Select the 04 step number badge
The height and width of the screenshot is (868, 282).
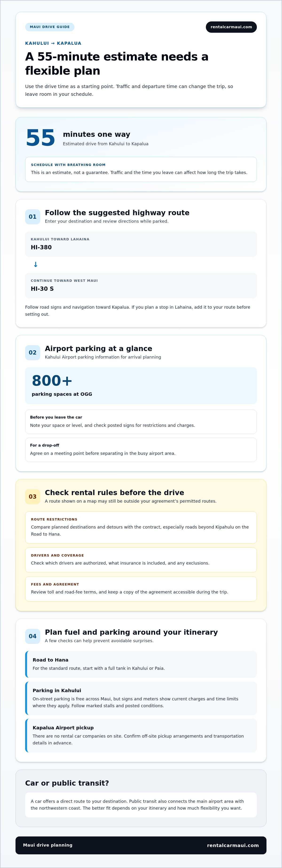point(33,636)
